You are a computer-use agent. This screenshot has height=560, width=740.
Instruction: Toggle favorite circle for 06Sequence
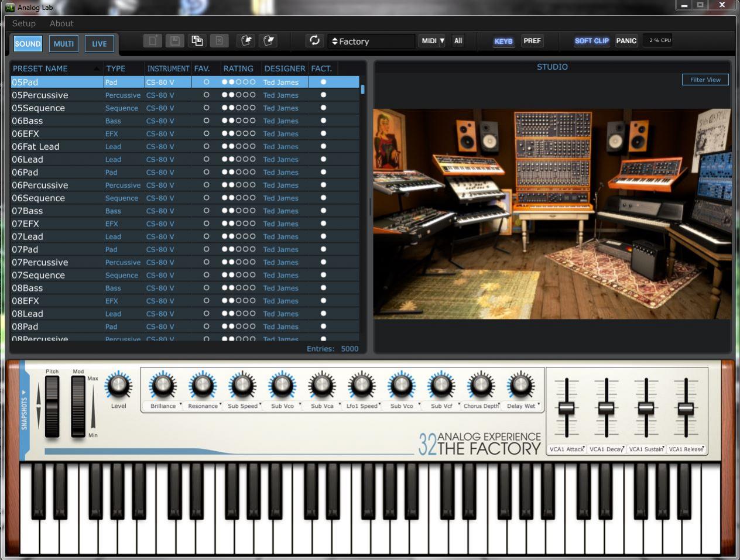click(206, 198)
